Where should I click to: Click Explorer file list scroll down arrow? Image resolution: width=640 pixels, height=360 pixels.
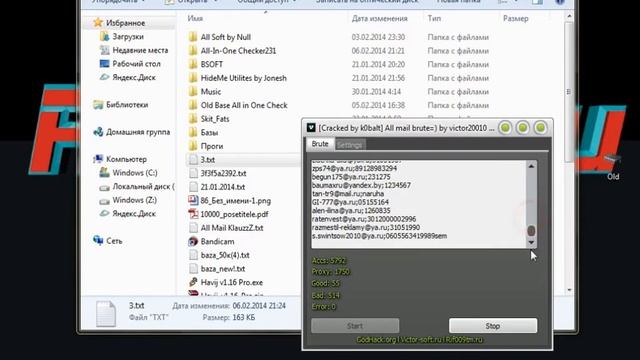click(569, 290)
